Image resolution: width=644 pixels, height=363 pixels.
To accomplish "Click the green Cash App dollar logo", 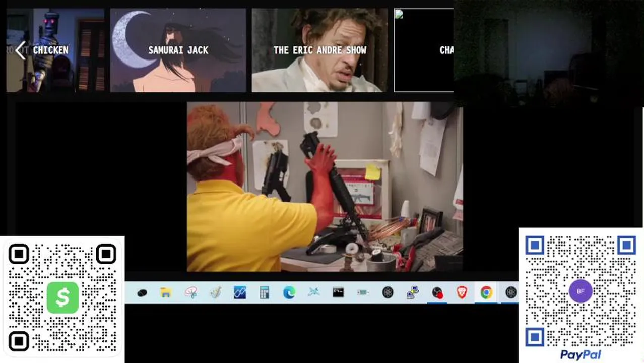I will (x=62, y=297).
